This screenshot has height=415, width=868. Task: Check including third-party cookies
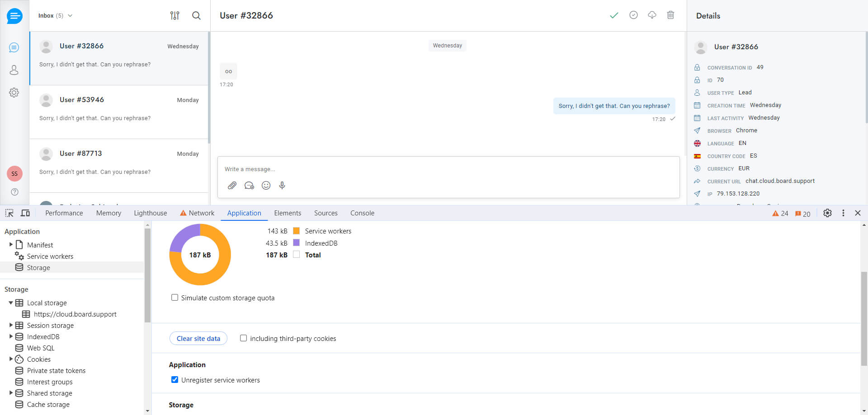click(x=243, y=338)
